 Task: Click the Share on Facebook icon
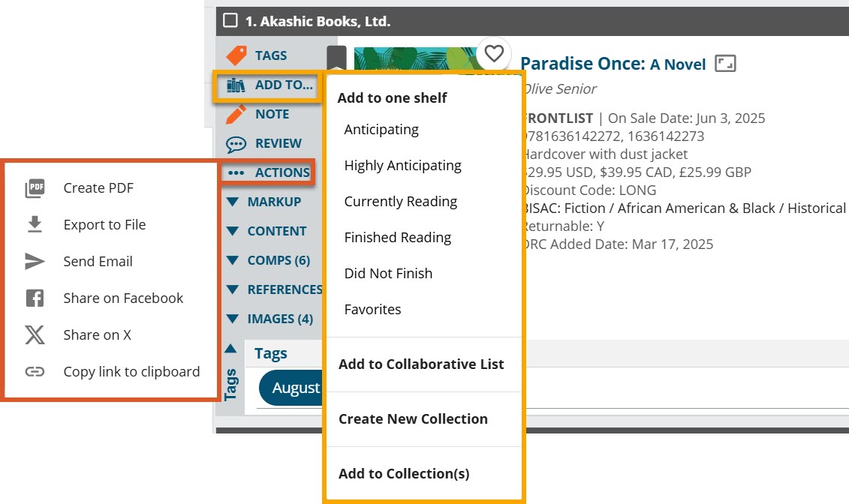(35, 298)
